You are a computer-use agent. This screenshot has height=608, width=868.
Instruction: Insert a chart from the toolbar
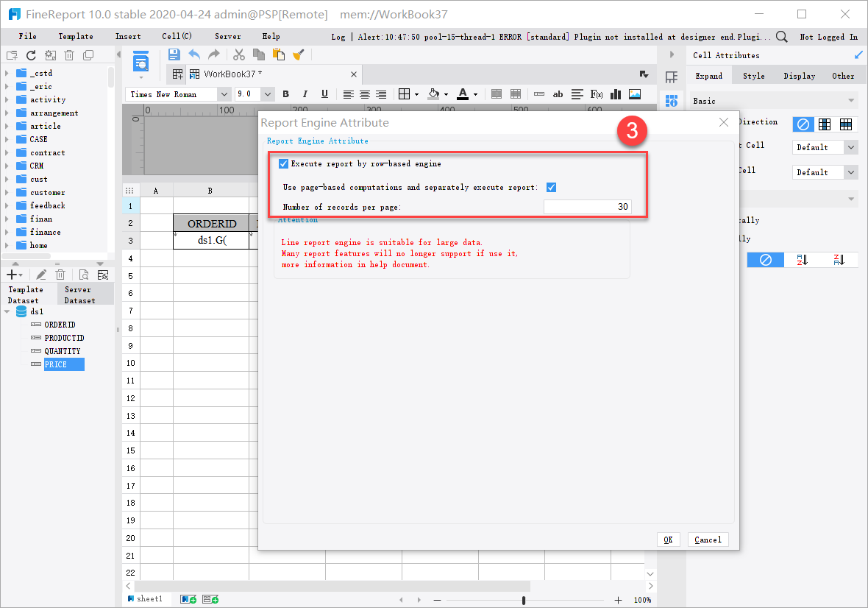pos(616,94)
